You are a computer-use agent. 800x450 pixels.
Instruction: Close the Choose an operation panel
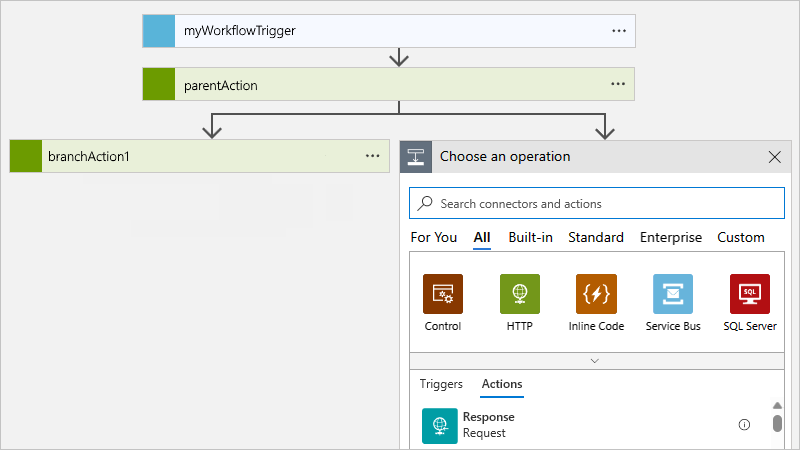tap(774, 157)
